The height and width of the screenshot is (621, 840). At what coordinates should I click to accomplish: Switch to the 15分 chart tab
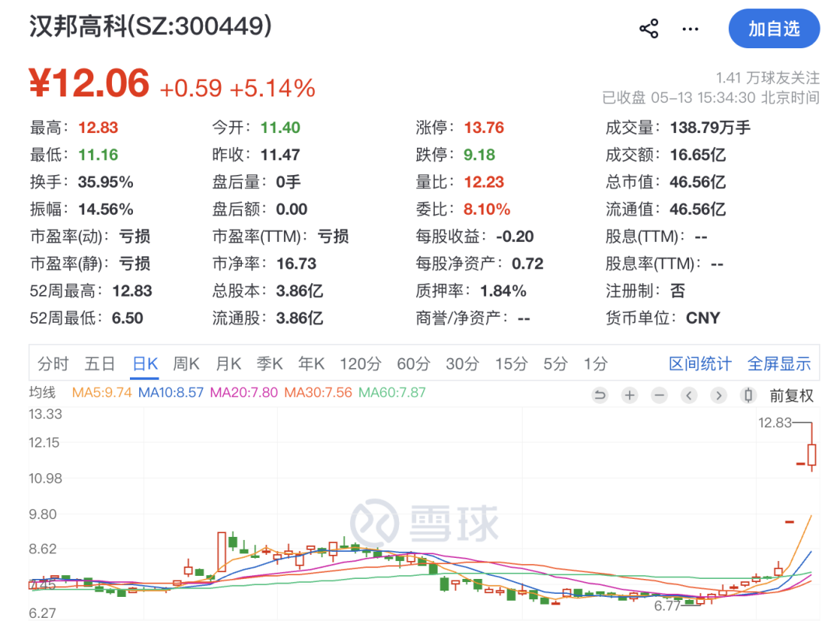coord(511,364)
